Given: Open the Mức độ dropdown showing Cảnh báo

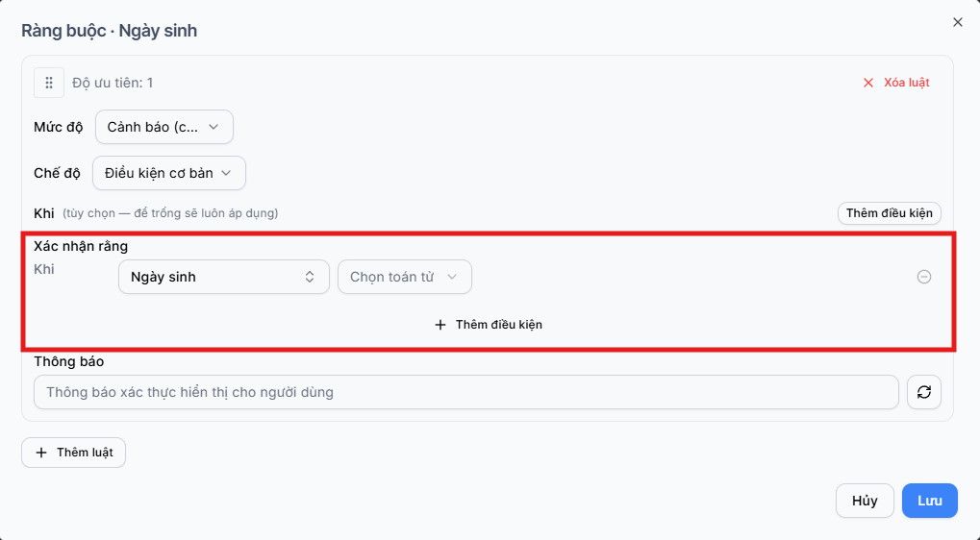Looking at the screenshot, I should pos(164,127).
